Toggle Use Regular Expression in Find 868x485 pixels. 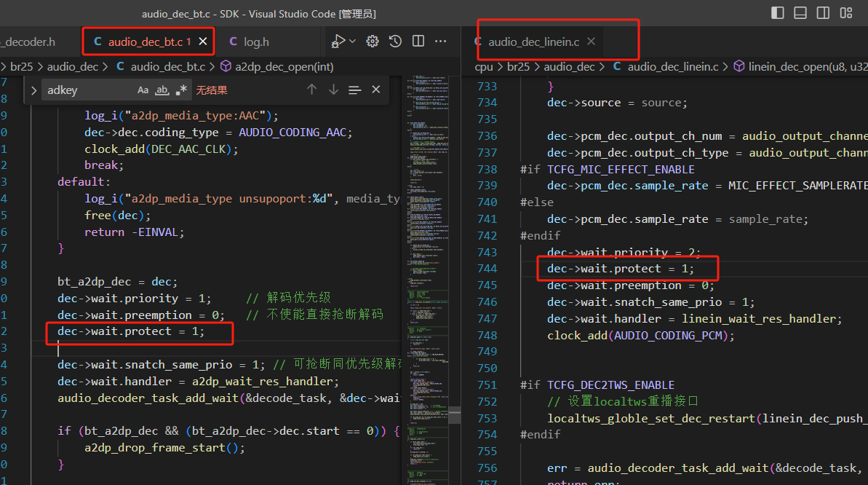(181, 90)
